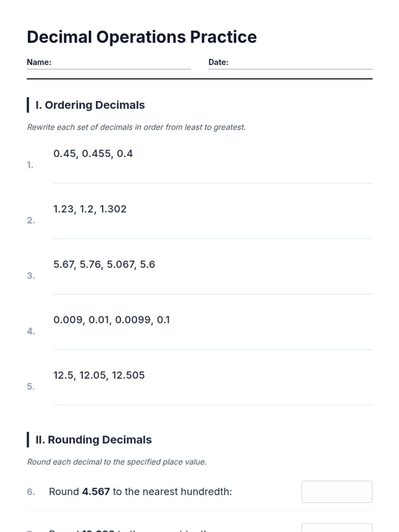
Task: Click the decimals 1.23, 1.2, 1.302
Action: point(90,209)
